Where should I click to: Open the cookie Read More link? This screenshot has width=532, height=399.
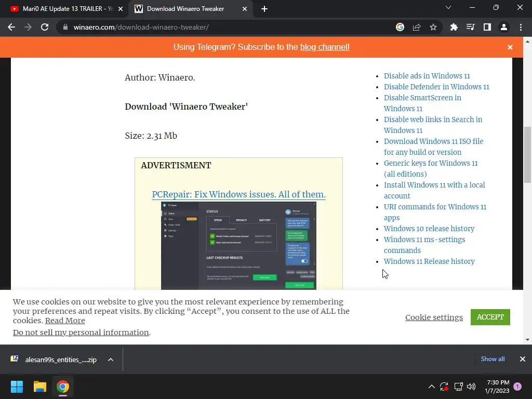[65, 321]
